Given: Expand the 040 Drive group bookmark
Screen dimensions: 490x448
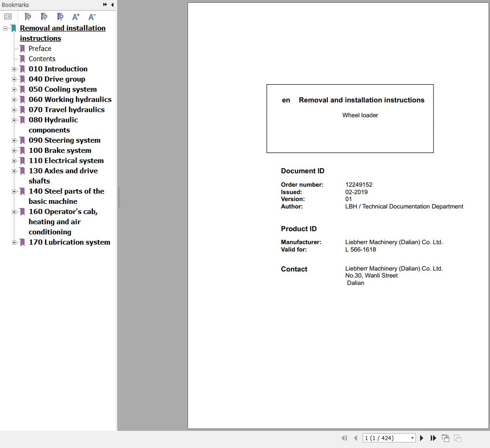Looking at the screenshot, I should pos(14,79).
